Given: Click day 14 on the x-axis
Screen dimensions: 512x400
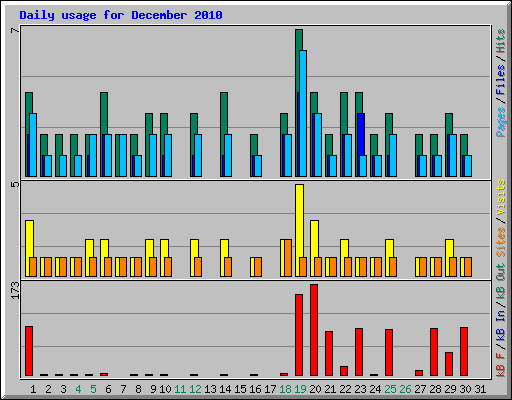Looking at the screenshot, I should 225,389.
